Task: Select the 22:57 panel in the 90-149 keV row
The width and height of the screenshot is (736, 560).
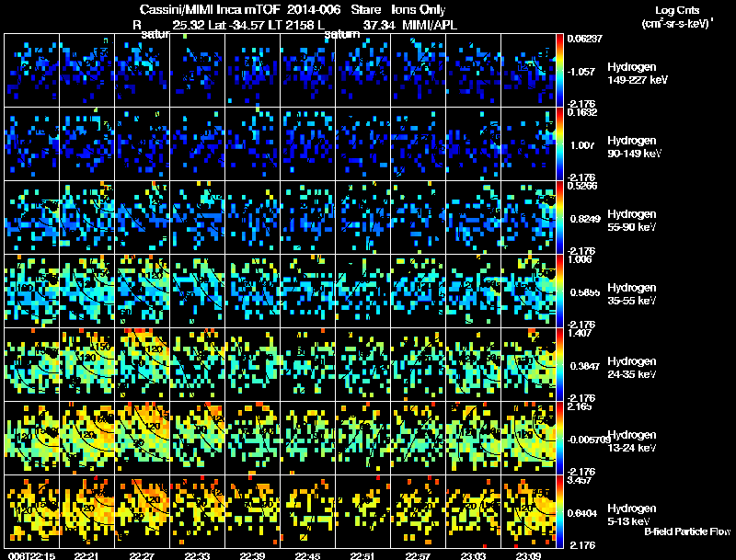Action: coord(419,144)
